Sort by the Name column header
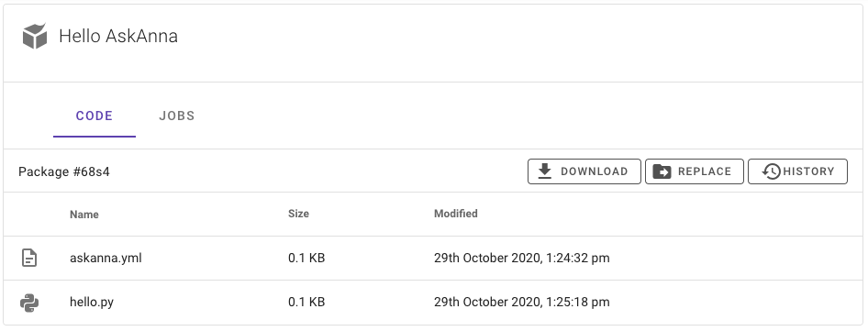Image resolution: width=868 pixels, height=331 pixels. (x=84, y=215)
